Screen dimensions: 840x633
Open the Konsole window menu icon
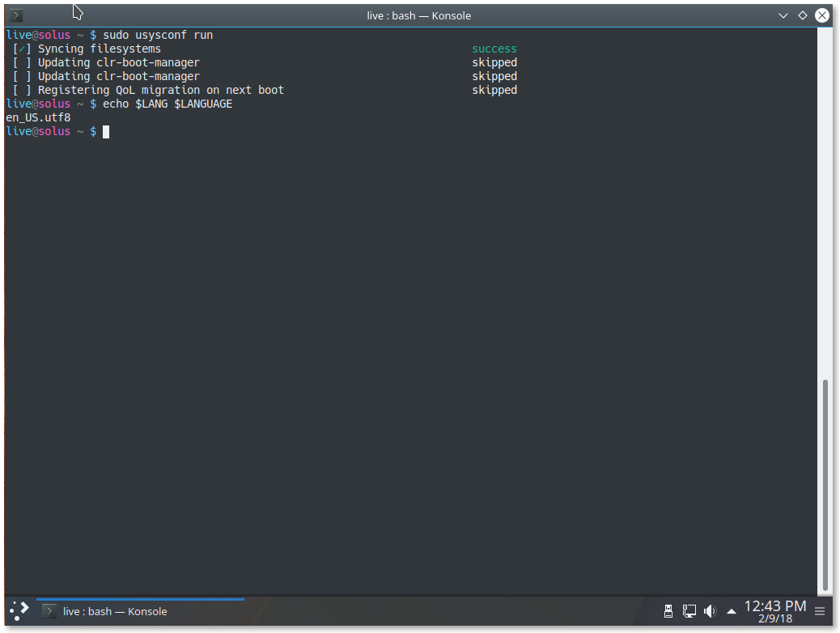click(16, 15)
